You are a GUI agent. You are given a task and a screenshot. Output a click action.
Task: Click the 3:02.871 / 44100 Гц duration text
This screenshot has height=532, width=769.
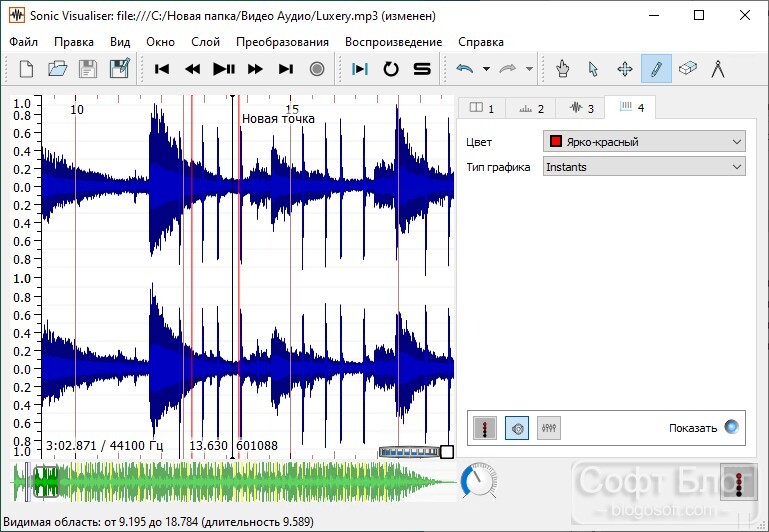(104, 445)
